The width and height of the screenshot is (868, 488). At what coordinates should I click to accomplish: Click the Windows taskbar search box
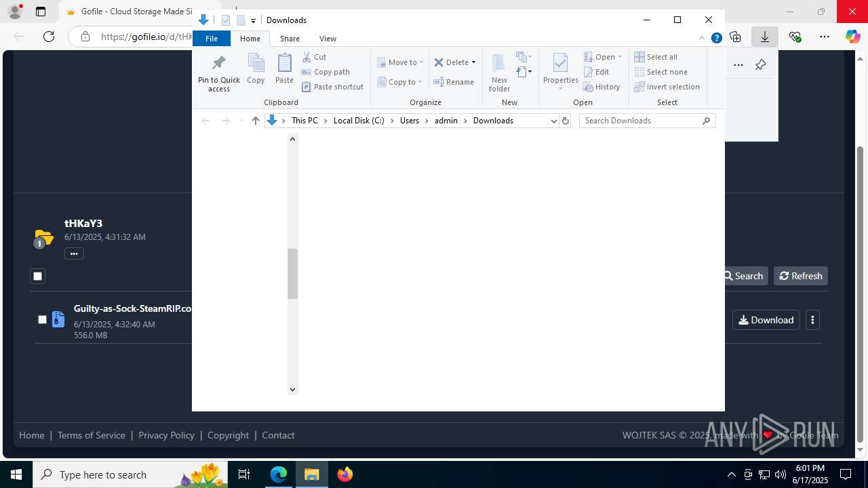[131, 474]
